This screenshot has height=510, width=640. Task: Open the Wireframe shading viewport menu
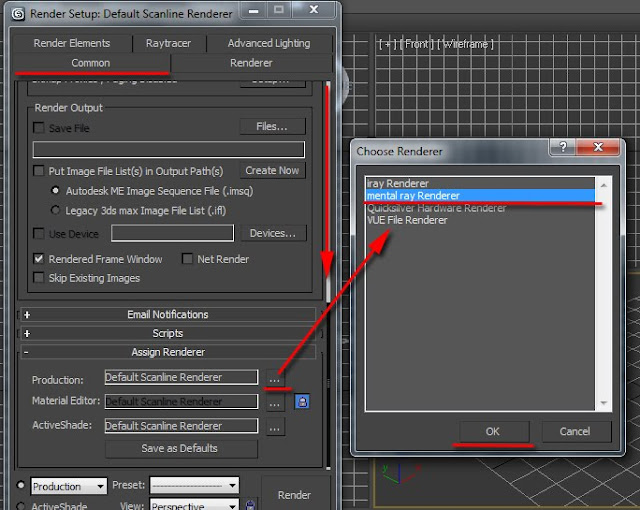(465, 44)
